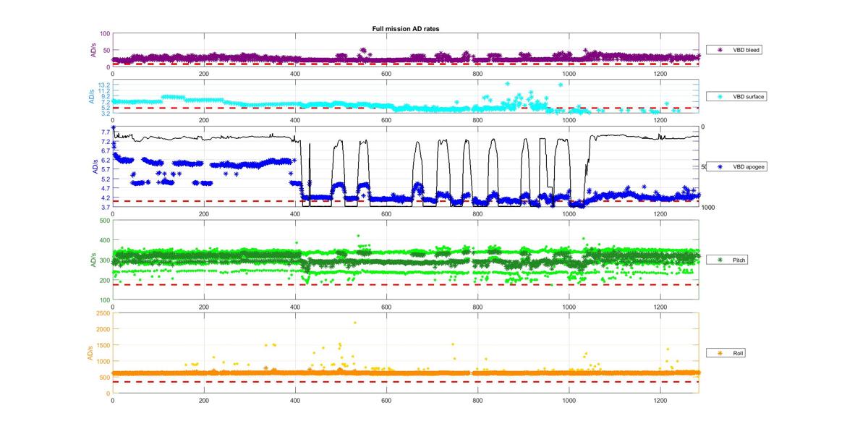Select the highest Roll outlier point near 2200
The image size is (868, 442).
(354, 323)
